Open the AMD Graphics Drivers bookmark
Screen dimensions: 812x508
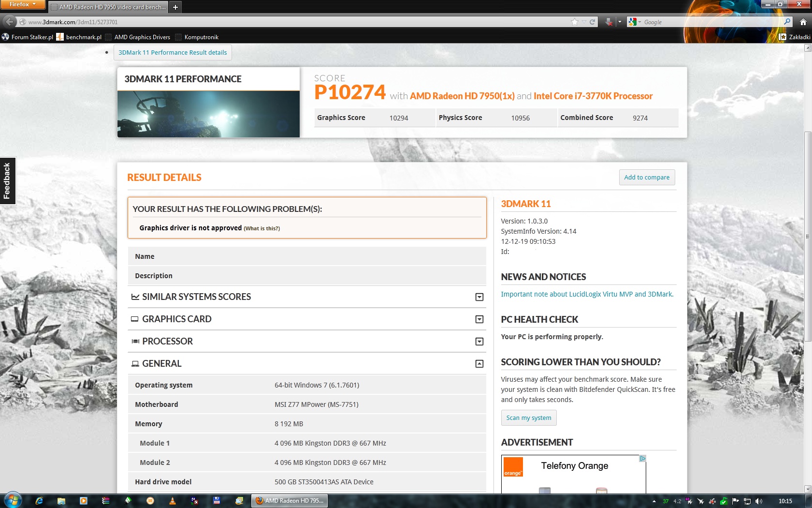[x=138, y=37]
